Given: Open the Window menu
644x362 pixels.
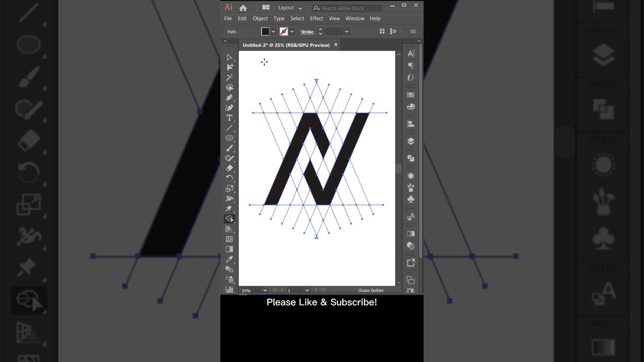Looking at the screenshot, I should click(355, 19).
